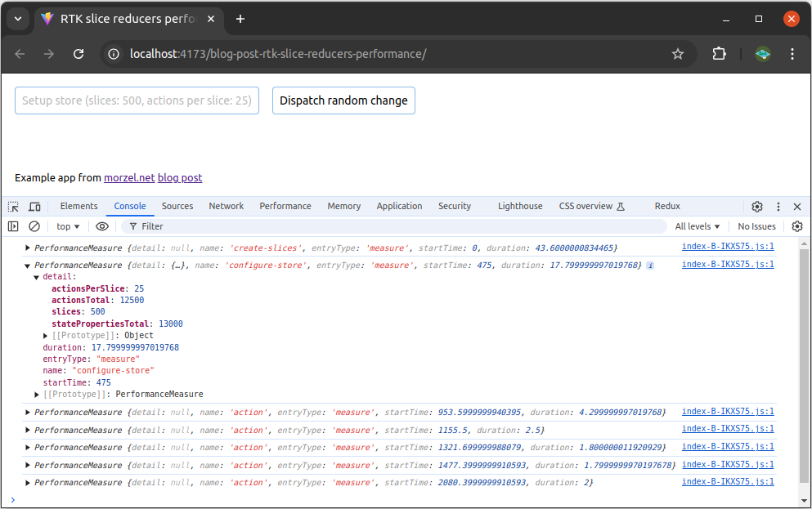Clear the console with the clear icon
This screenshot has width=812, height=509.
coord(34,226)
